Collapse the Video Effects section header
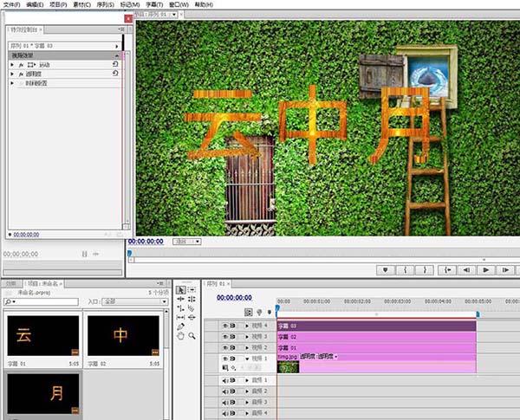This screenshot has width=520, height=420. pos(117,55)
